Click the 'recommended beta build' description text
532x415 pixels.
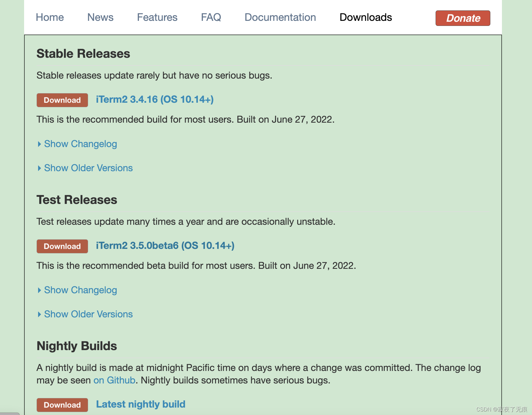pos(196,266)
